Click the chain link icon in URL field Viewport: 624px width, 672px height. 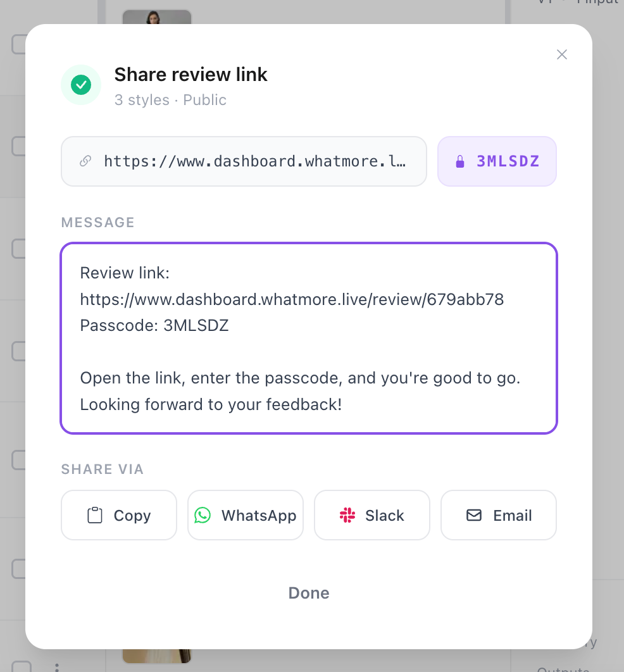click(x=85, y=161)
